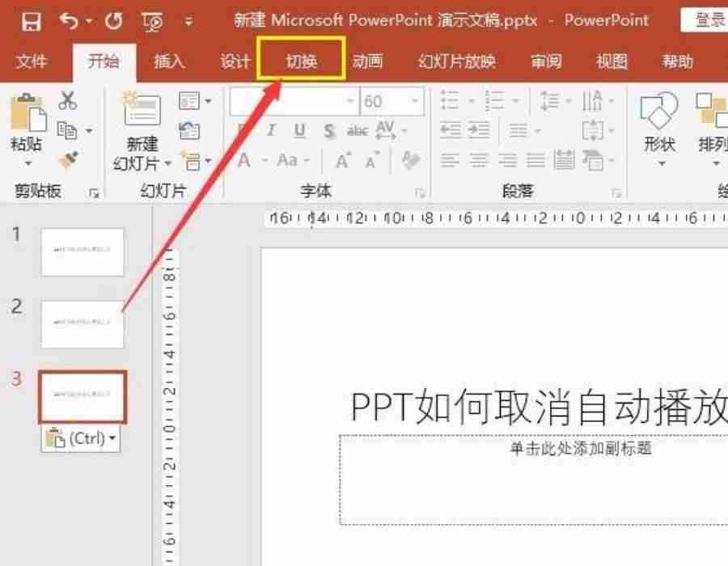The image size is (728, 566).
Task: Open Copy dropdown arrow
Action: coord(89,131)
